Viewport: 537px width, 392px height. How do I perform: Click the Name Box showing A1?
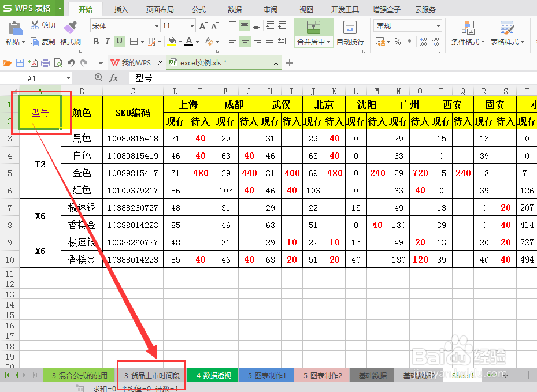coord(36,79)
